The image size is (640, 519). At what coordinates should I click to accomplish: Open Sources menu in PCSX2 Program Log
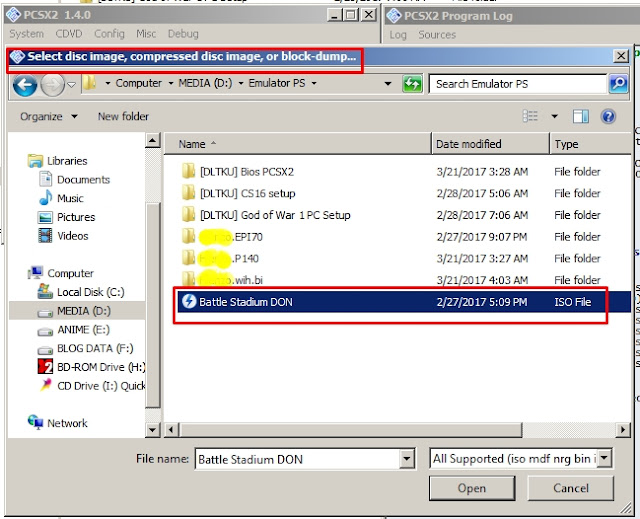coord(437,35)
